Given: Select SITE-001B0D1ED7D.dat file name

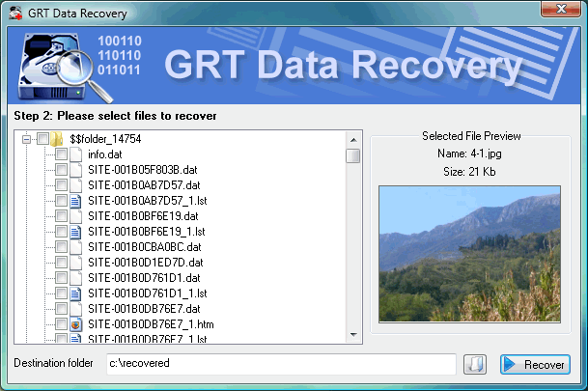Looking at the screenshot, I should pos(146,263).
